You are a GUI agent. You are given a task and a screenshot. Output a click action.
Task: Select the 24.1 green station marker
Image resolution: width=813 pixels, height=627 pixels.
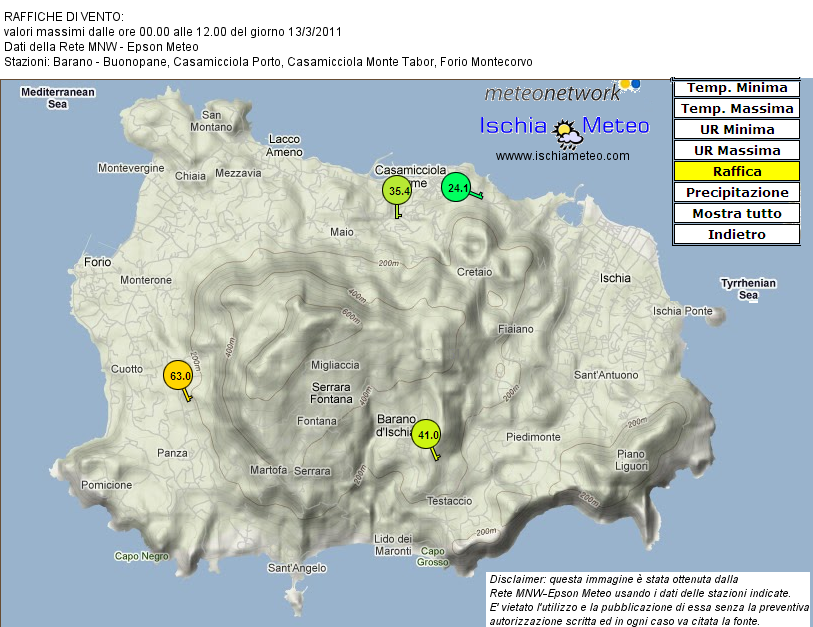point(458,187)
